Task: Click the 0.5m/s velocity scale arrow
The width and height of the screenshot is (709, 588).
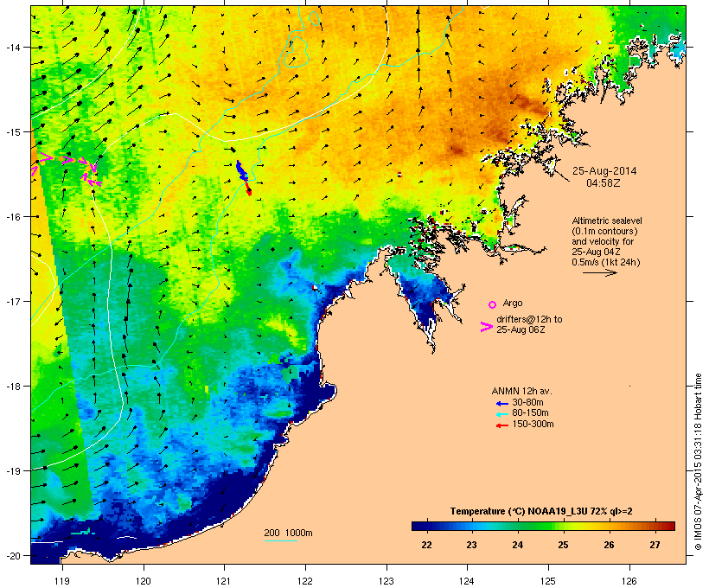Action: [x=599, y=272]
